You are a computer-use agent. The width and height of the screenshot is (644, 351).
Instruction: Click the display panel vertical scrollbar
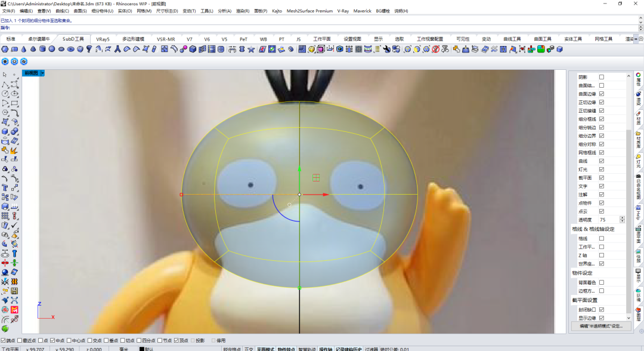click(x=628, y=197)
